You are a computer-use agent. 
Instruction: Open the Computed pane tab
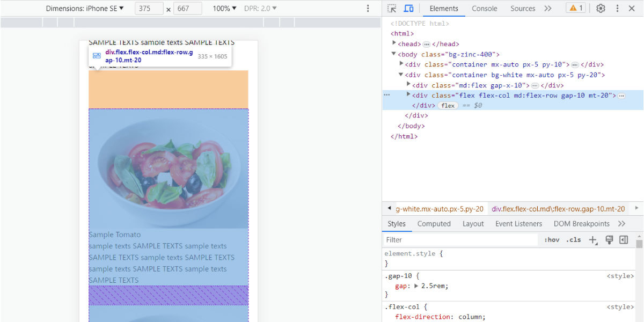[x=434, y=224]
